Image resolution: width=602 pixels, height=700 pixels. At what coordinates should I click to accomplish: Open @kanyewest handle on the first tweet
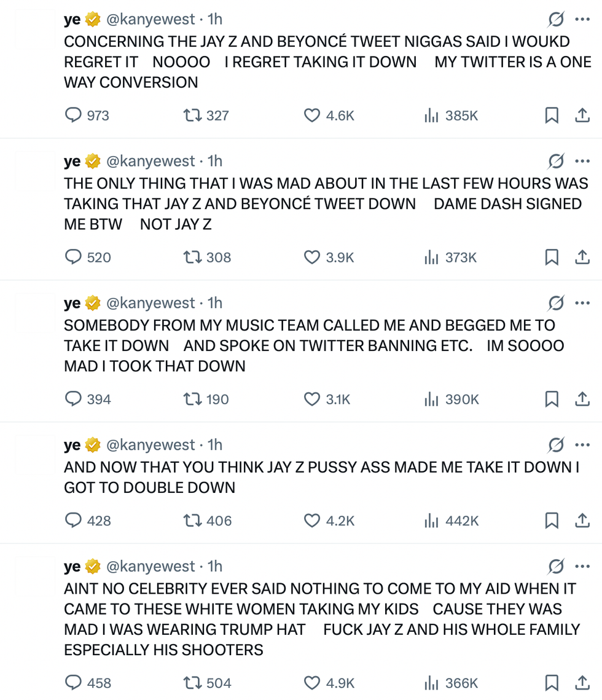[x=151, y=20]
